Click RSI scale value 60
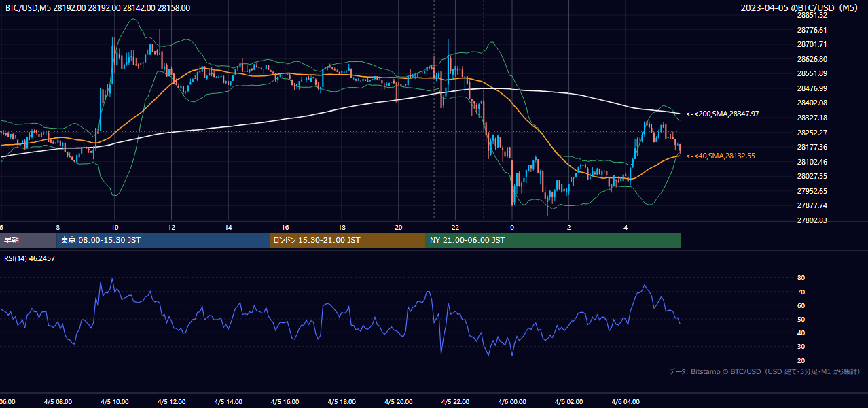 point(801,305)
